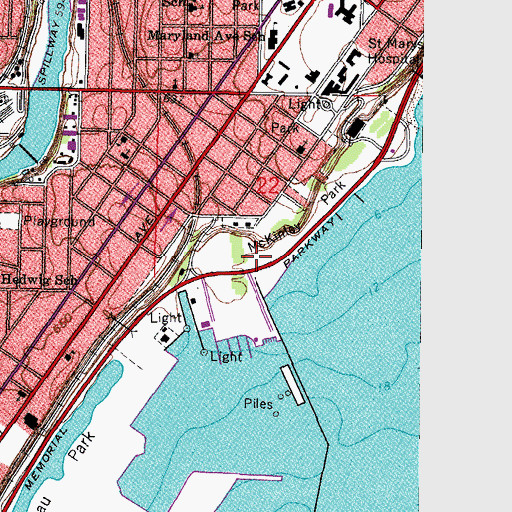Select the 'PARKWAY' road label

(309, 243)
